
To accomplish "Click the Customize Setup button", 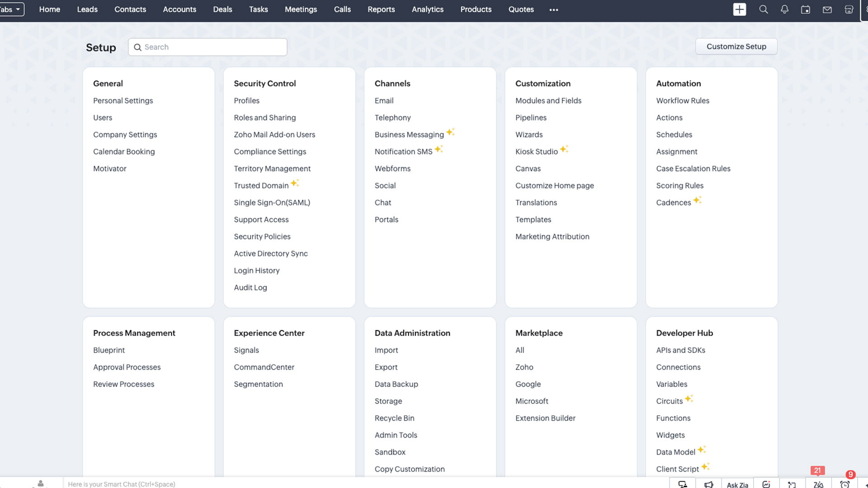I will pyautogui.click(x=736, y=47).
